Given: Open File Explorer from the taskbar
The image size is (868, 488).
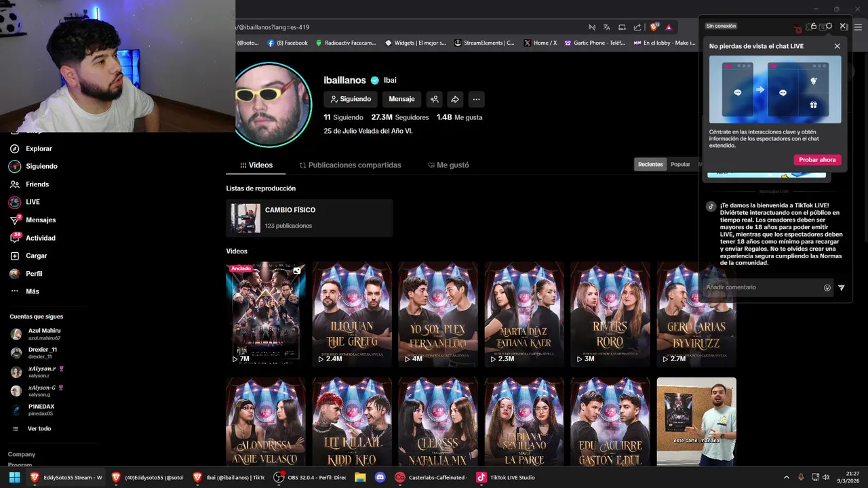Looking at the screenshot, I should (x=360, y=477).
